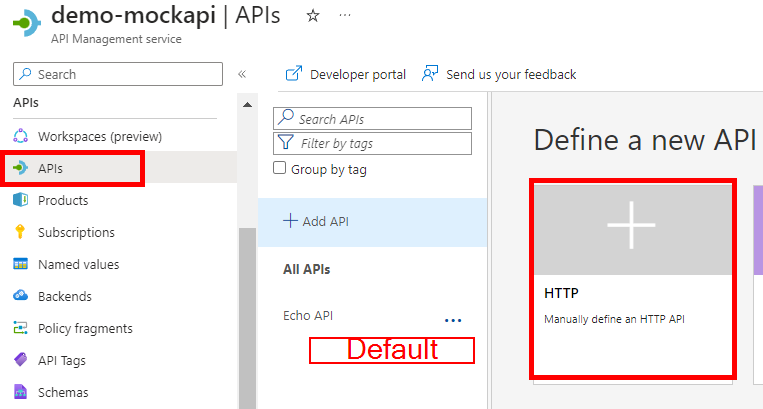Open the Developer portal link
Viewport: 763px width, 409px height.
click(x=345, y=74)
